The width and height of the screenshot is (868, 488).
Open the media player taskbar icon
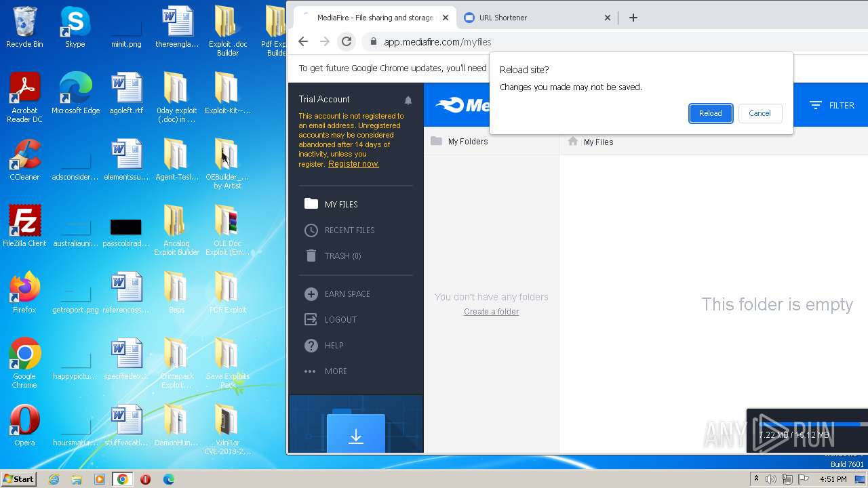point(100,479)
